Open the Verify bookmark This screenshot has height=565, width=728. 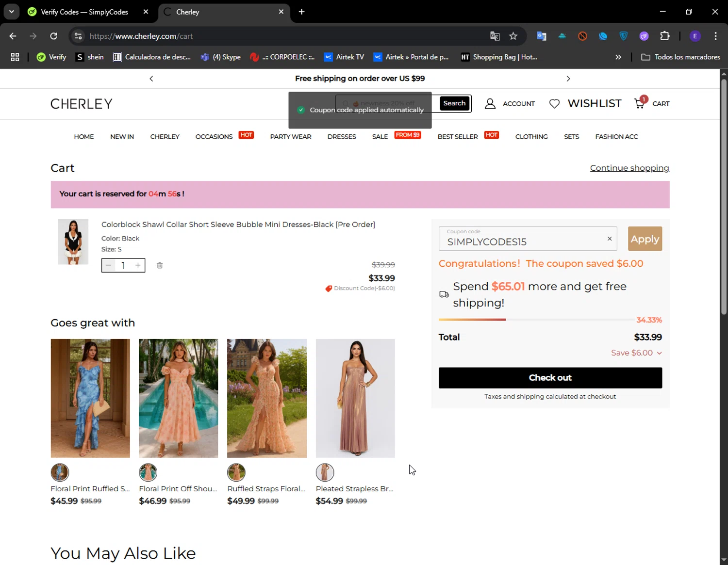pos(51,57)
